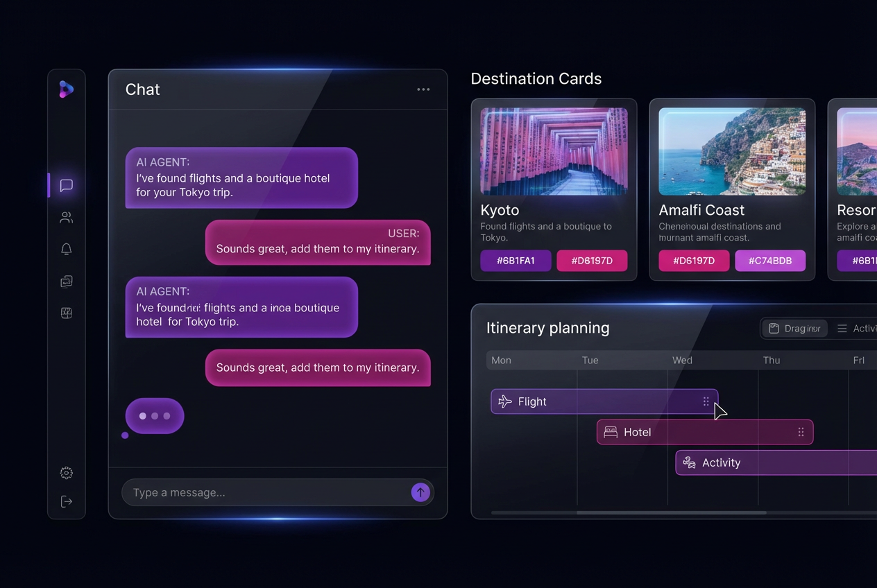Select the Tue column header
Image resolution: width=877 pixels, height=588 pixels.
590,360
